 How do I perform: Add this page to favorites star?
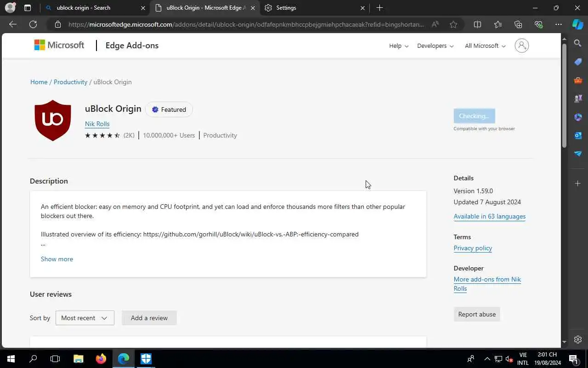tap(453, 24)
